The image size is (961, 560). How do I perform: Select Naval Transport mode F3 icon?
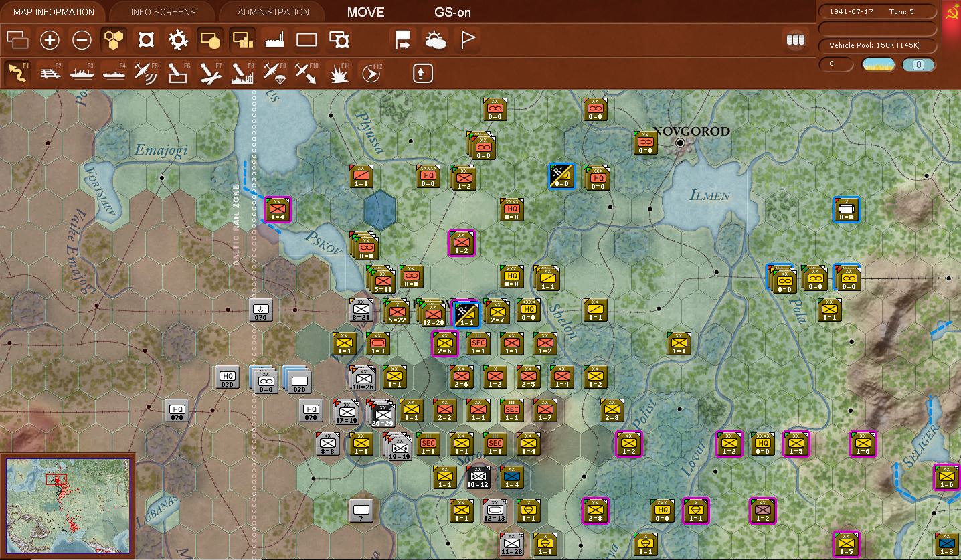[82, 72]
